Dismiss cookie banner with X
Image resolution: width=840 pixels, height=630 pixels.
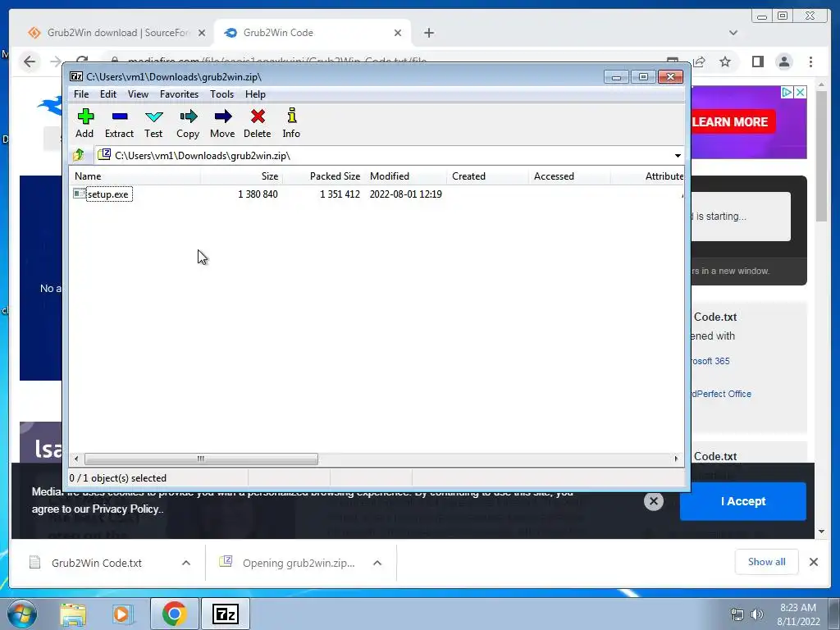tap(654, 501)
